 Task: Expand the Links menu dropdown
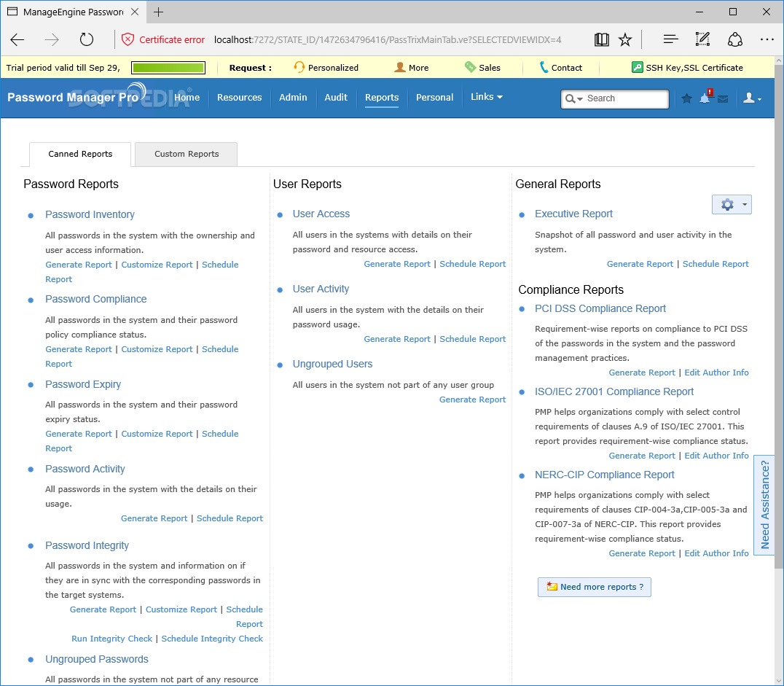click(487, 96)
